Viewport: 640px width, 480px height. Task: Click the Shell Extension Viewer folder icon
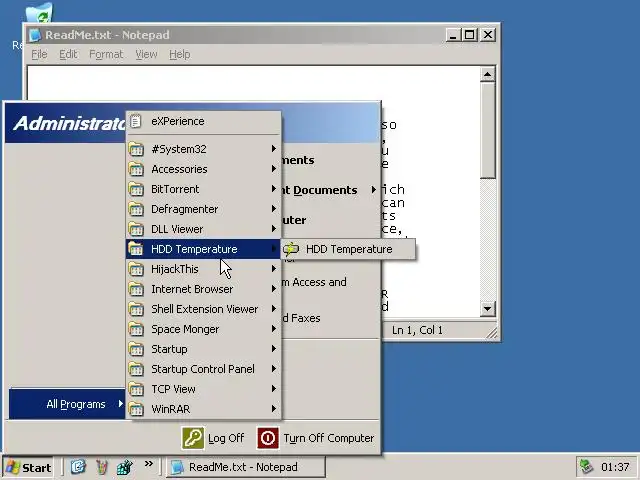[136, 309]
